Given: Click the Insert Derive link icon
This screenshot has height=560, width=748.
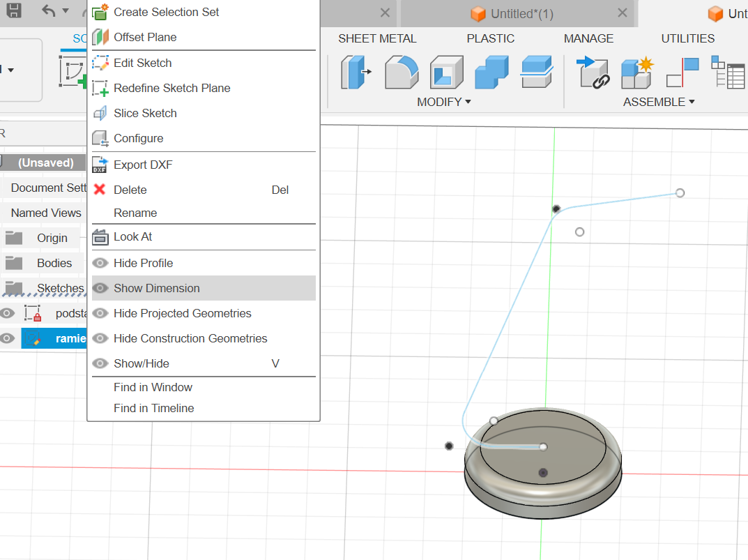Looking at the screenshot, I should pos(594,73).
